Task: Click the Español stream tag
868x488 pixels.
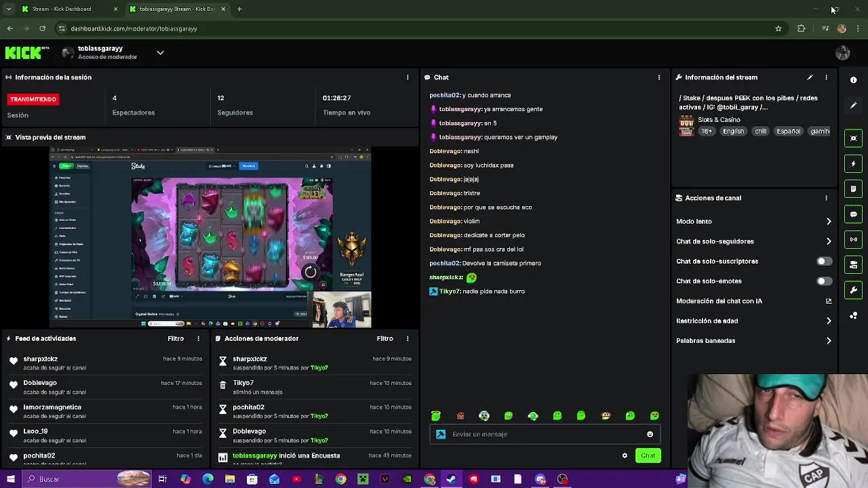Action: point(788,131)
